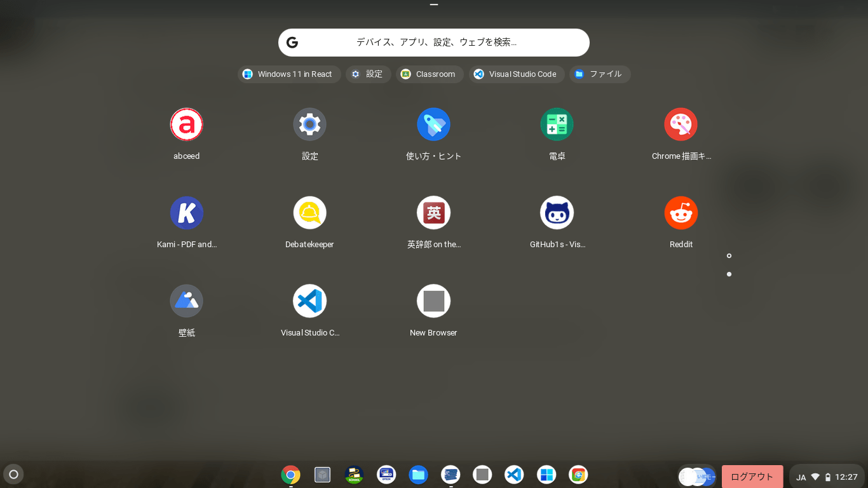Image resolution: width=868 pixels, height=488 pixels.
Task: Open Google Chrome from the shelf
Action: (x=290, y=475)
